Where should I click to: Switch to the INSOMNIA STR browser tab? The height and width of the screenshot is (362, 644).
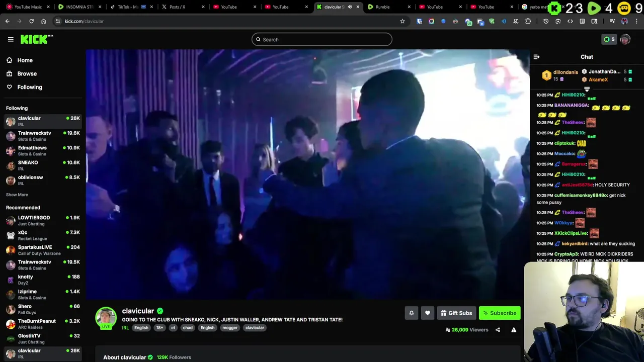79,7
